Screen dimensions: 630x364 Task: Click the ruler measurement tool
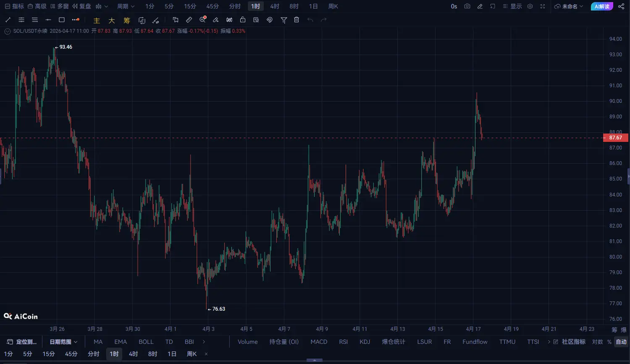pyautogui.click(x=189, y=20)
